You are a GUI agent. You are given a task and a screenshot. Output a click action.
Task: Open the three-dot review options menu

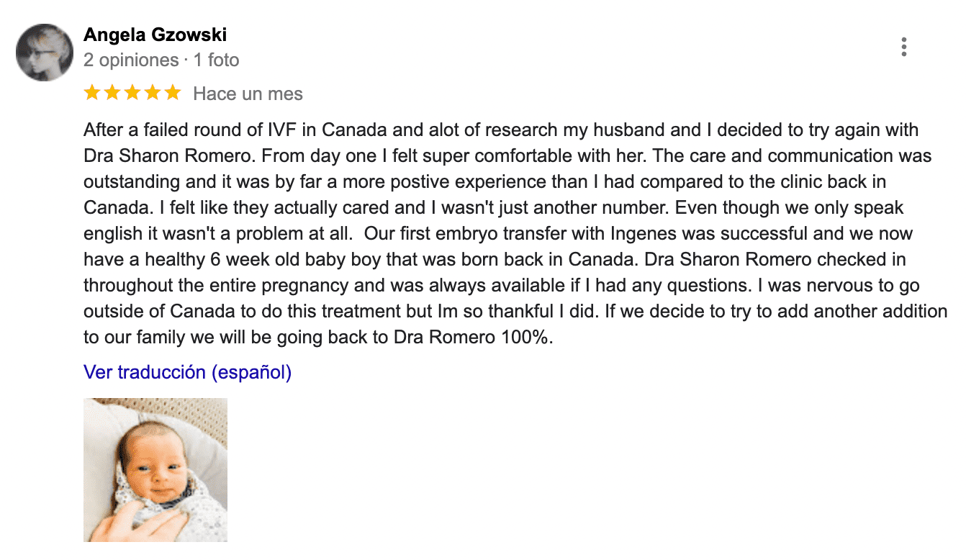click(x=903, y=47)
